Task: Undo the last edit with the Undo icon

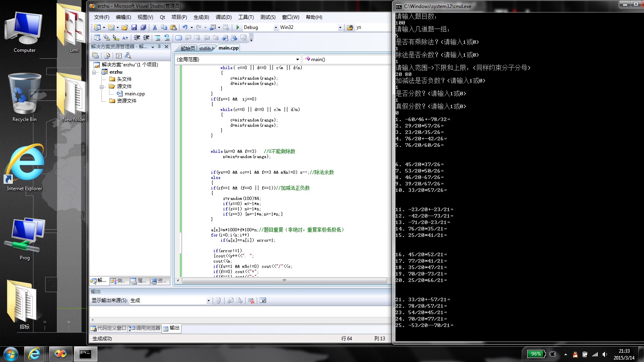Action: click(x=185, y=27)
